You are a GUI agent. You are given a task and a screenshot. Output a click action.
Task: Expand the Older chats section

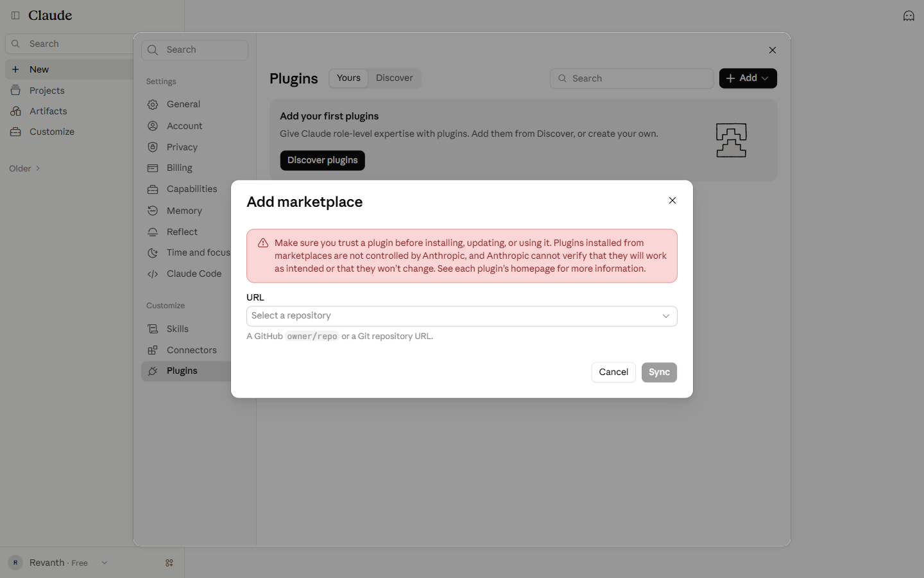click(25, 168)
